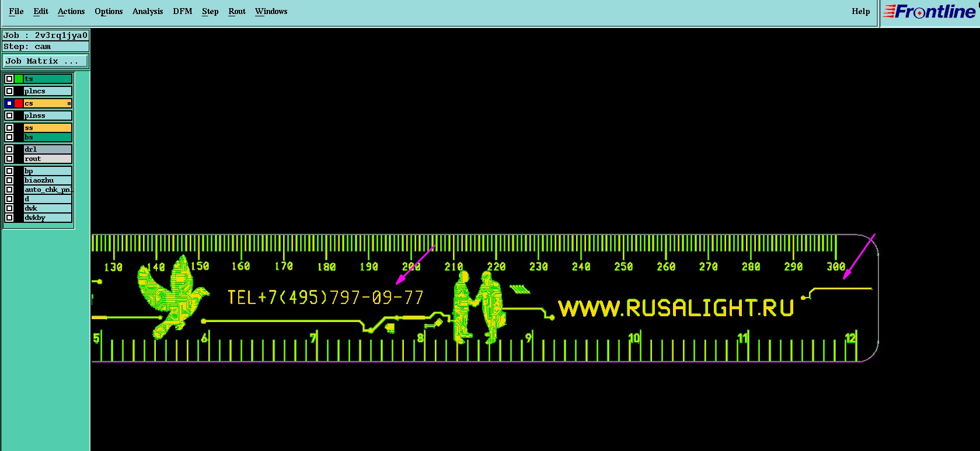Open the Edit menu

click(x=41, y=11)
